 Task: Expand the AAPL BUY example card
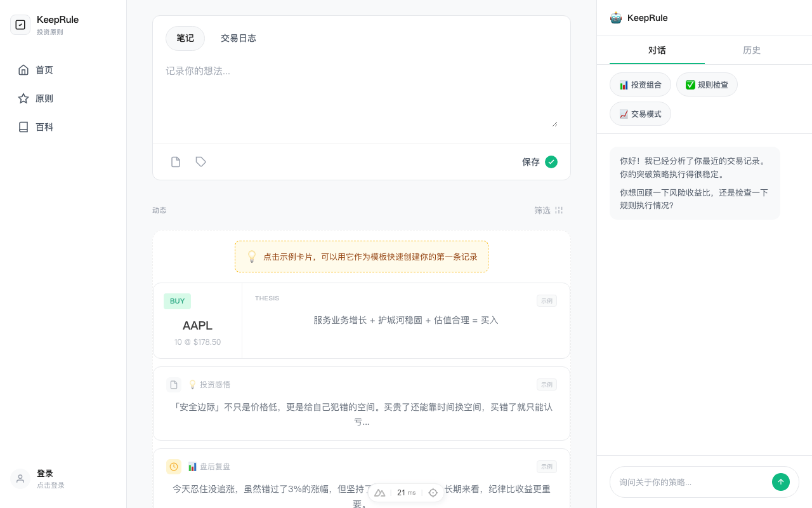tap(362, 321)
